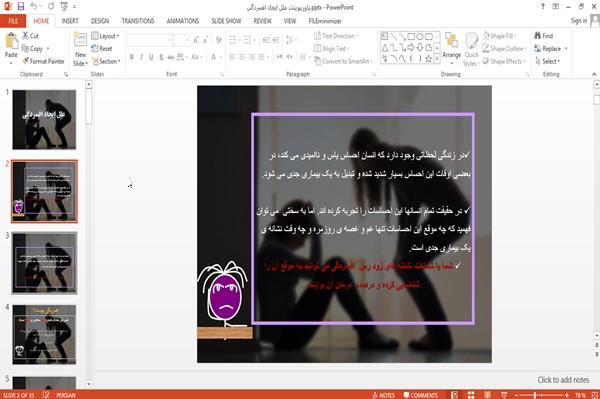The width and height of the screenshot is (600, 399).
Task: Adjust the zoom slider handle
Action: 535,395
